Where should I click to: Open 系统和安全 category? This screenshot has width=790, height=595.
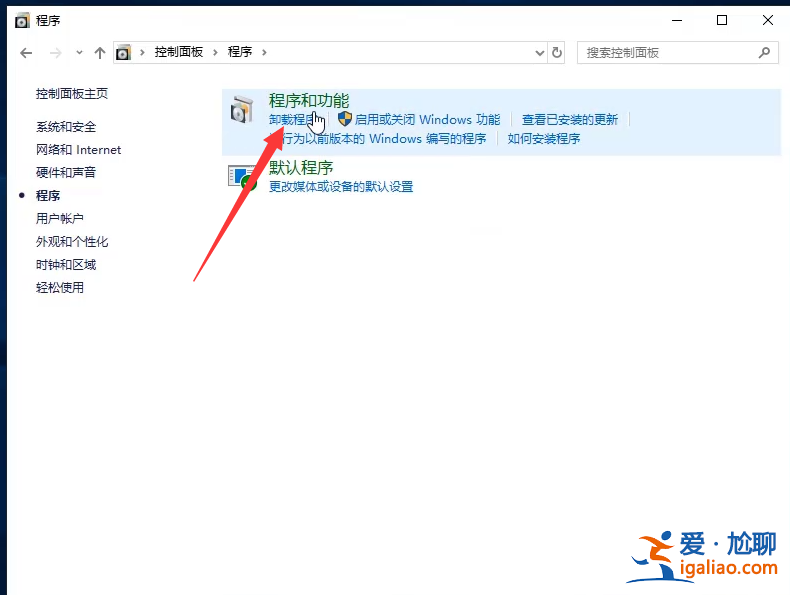click(x=66, y=127)
